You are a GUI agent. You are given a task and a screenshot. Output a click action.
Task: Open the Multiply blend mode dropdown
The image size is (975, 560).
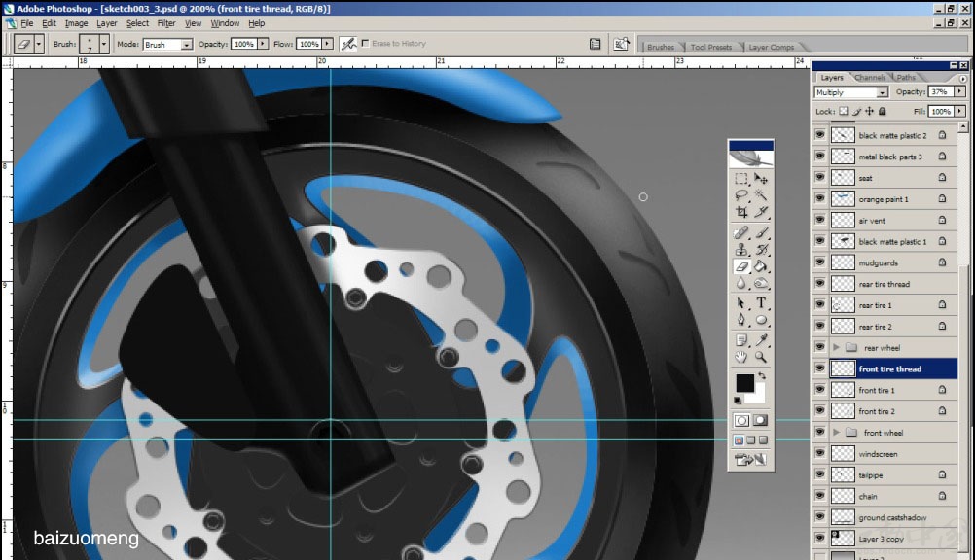850,92
